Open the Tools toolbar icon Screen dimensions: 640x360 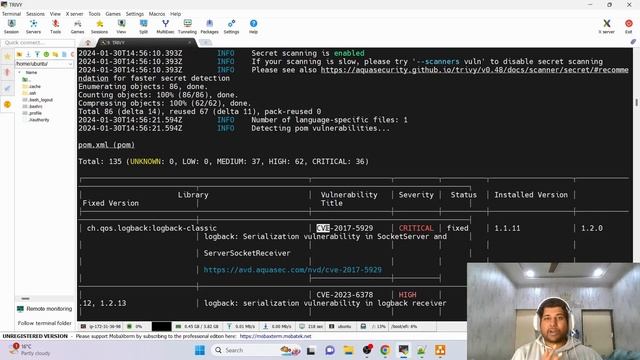click(x=56, y=27)
